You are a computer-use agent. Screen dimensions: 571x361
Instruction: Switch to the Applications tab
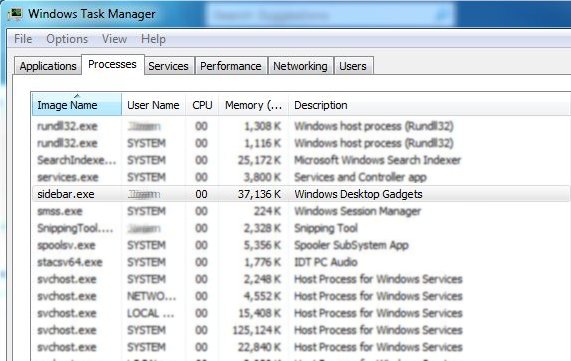coord(48,66)
